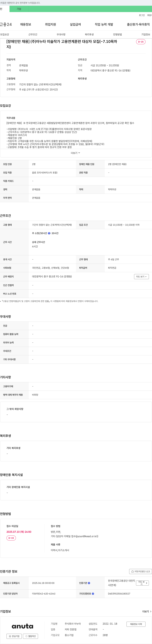
Task: Select founding date 2022. 01. 18
Action: 110,624
